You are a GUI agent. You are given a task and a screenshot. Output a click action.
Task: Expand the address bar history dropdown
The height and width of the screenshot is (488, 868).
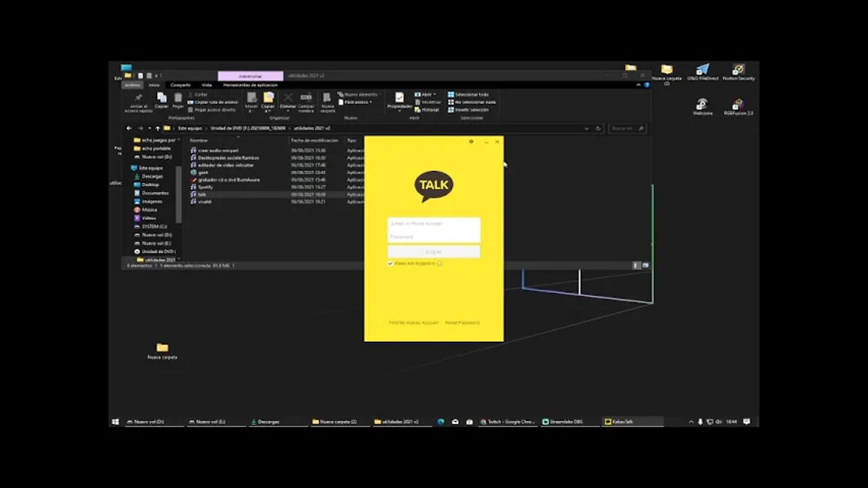pos(587,128)
